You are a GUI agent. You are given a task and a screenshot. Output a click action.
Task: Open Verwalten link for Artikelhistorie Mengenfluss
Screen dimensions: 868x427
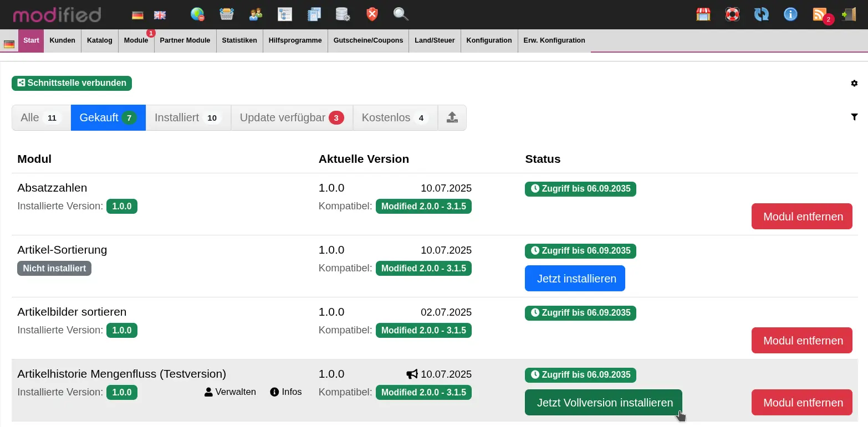(230, 392)
